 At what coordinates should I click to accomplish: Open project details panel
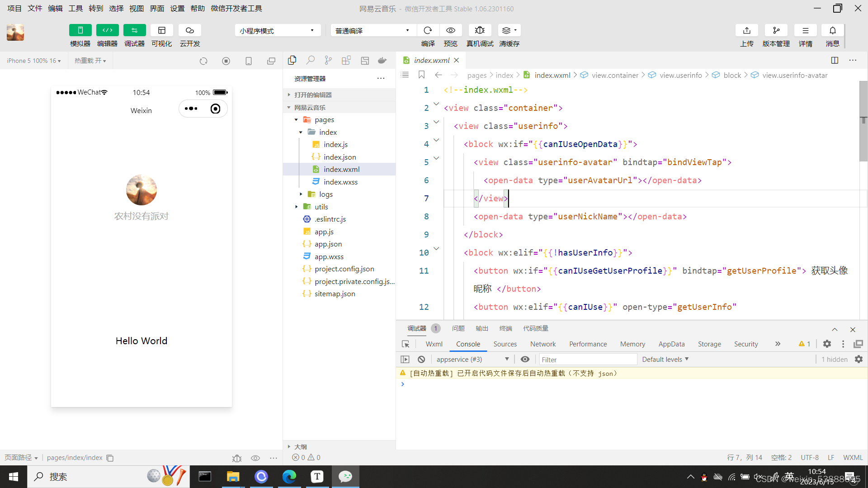pos(805,30)
